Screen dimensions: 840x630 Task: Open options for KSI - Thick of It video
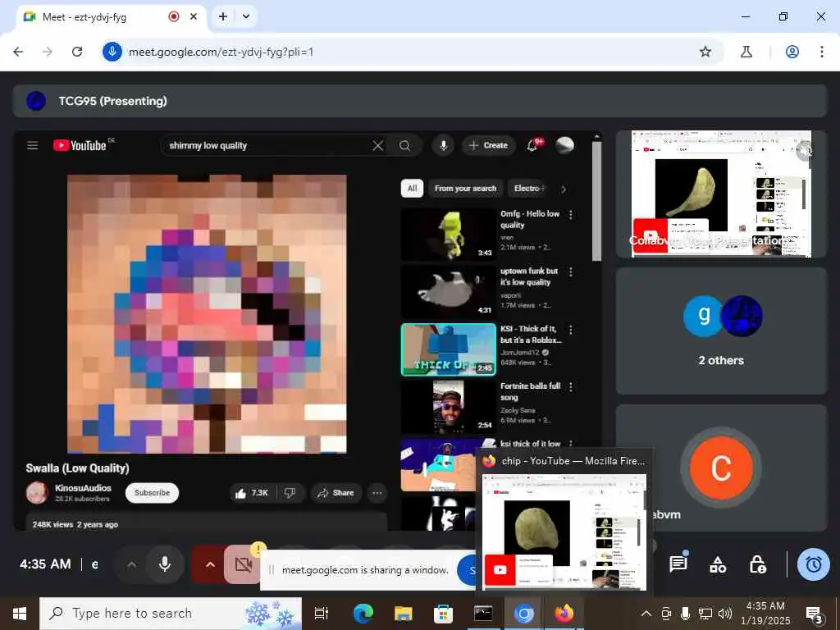coord(571,330)
